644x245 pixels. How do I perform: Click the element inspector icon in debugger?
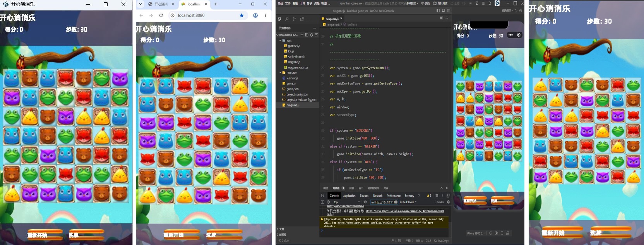pyautogui.click(x=323, y=196)
